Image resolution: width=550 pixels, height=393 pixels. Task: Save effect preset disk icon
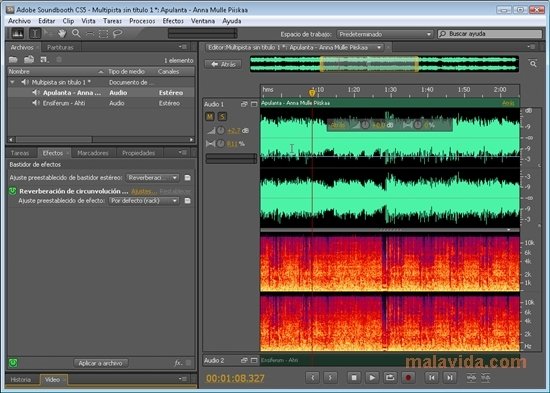pos(188,201)
